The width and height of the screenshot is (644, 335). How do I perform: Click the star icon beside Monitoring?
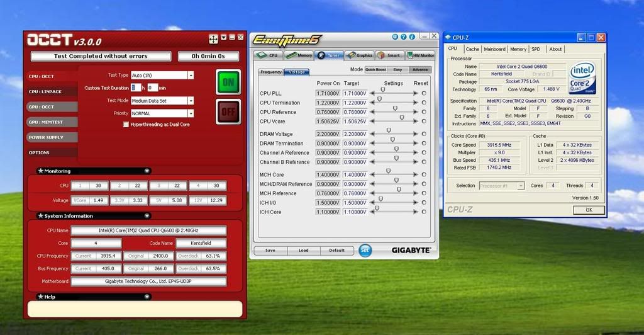coord(40,171)
